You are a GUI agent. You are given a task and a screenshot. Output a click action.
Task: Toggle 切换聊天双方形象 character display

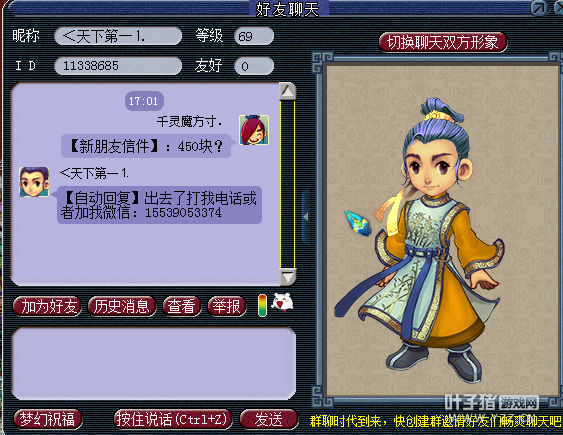click(x=443, y=42)
